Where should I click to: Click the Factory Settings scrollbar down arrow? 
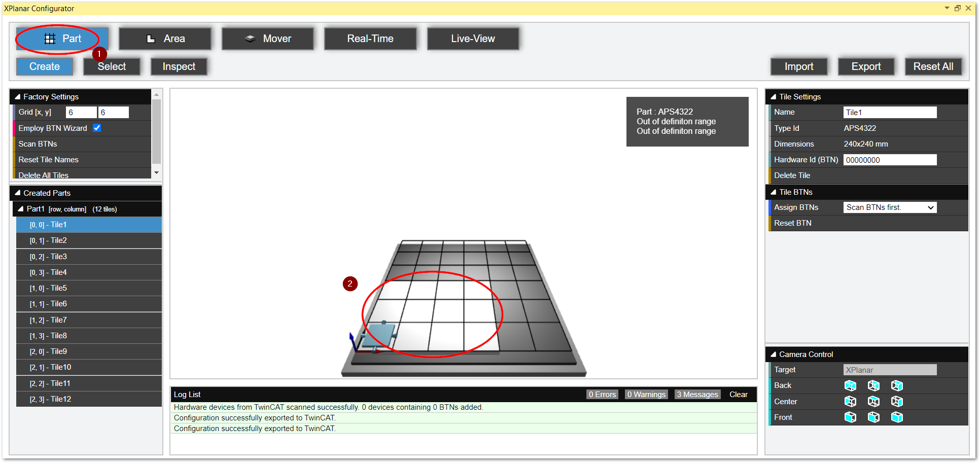pos(157,173)
